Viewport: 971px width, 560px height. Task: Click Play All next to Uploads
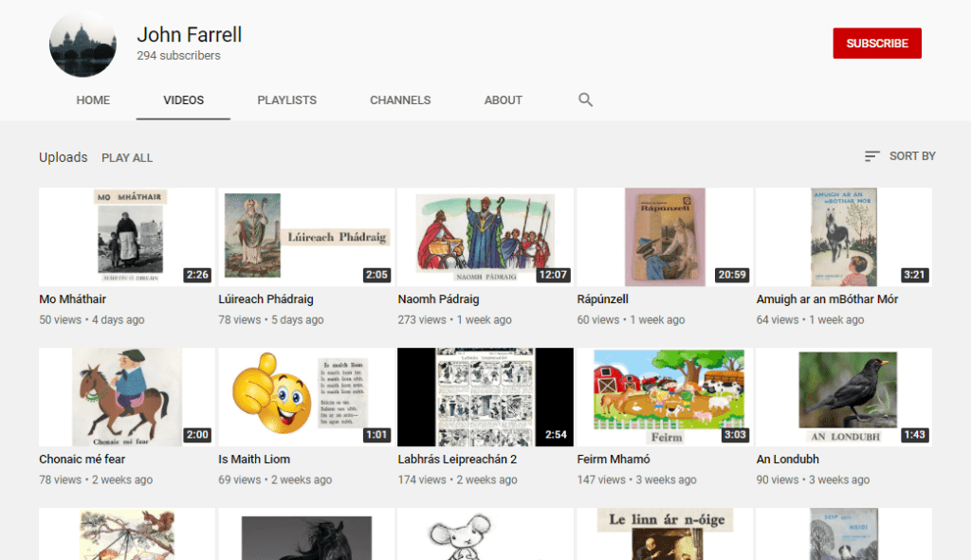[x=127, y=157]
